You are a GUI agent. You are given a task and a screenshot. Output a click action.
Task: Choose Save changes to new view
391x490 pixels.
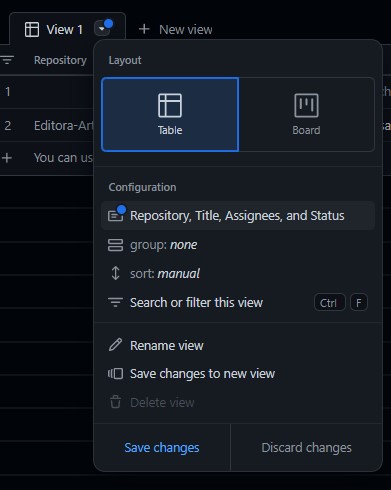point(238,374)
